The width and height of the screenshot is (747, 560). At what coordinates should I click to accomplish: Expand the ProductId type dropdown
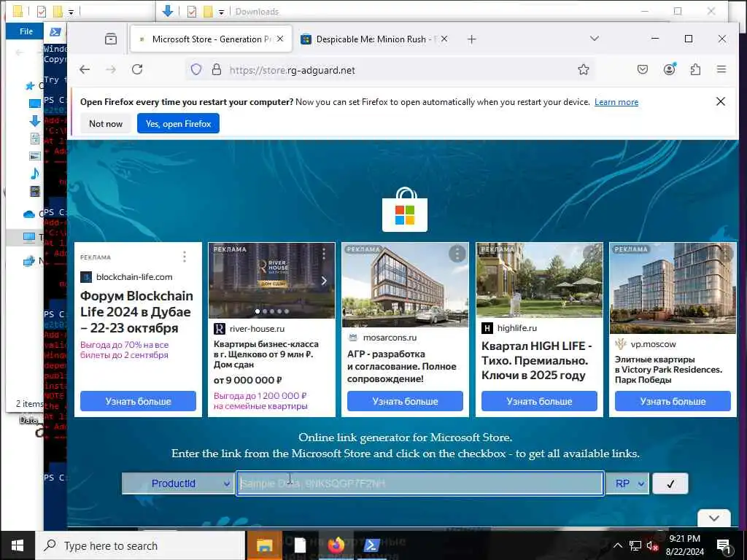click(178, 483)
